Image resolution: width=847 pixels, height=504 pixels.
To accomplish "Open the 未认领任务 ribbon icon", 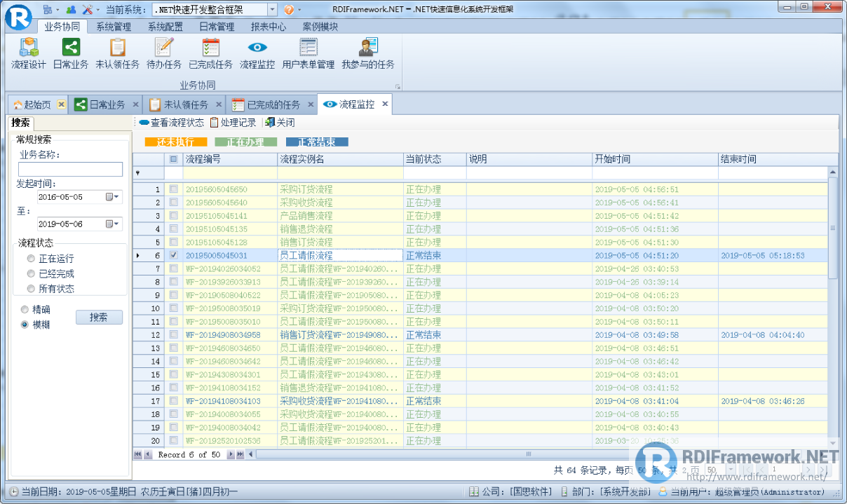I will coord(118,54).
